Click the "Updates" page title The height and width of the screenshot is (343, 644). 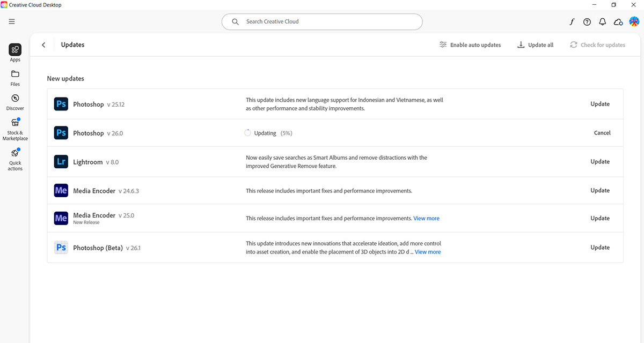coord(73,45)
